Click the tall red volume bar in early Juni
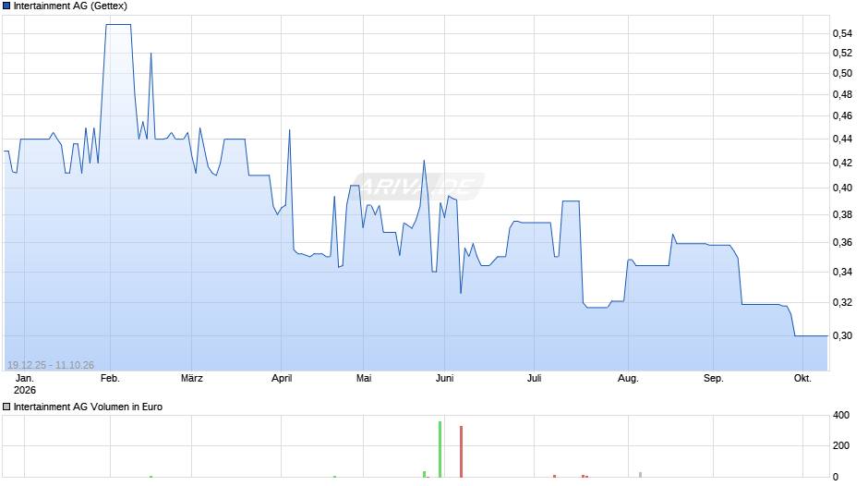This screenshot has height=486, width=868. [461, 452]
